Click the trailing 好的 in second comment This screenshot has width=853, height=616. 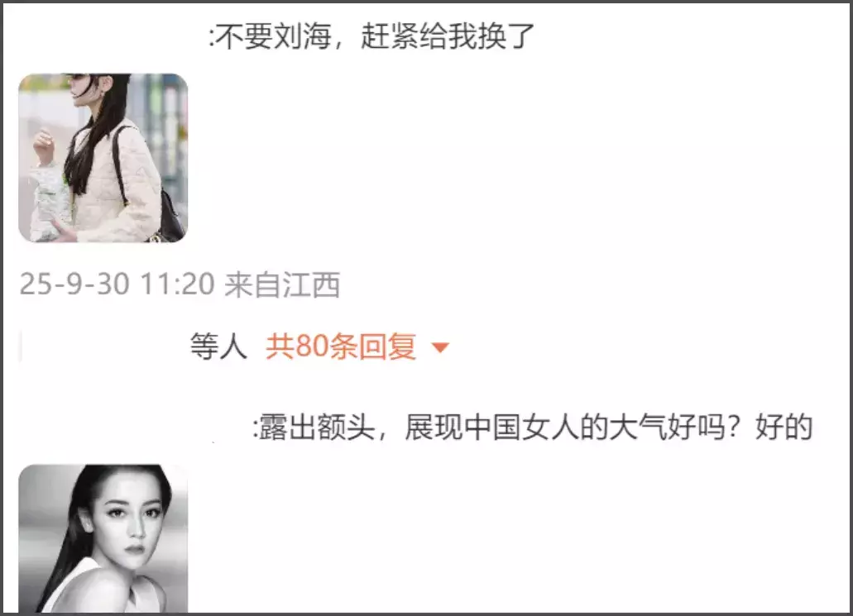[784, 427]
